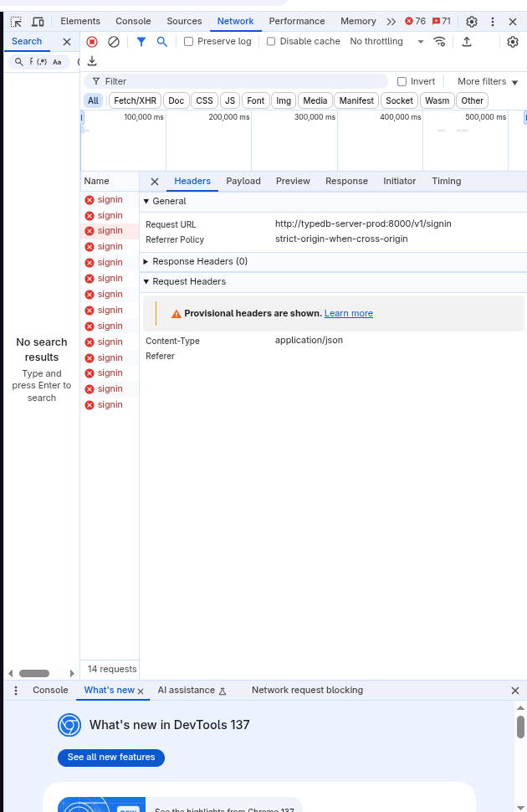The width and height of the screenshot is (527, 812).
Task: Switch to the Console tab in top bar
Action: tap(133, 21)
